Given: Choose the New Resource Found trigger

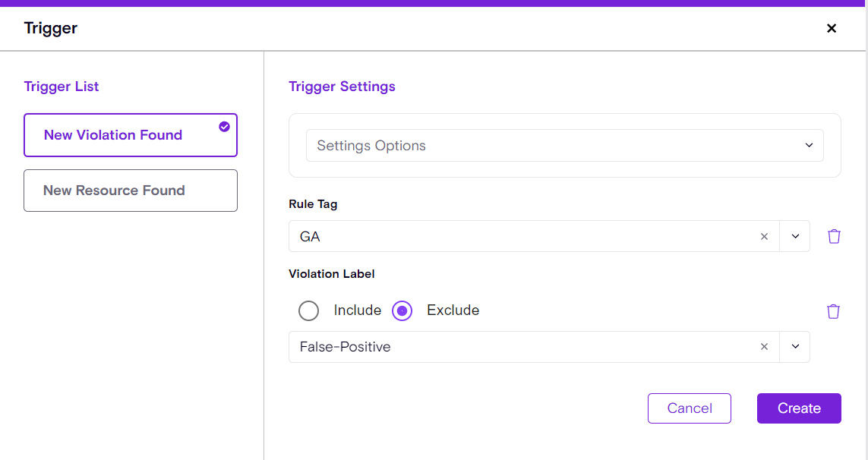Looking at the screenshot, I should point(114,191).
